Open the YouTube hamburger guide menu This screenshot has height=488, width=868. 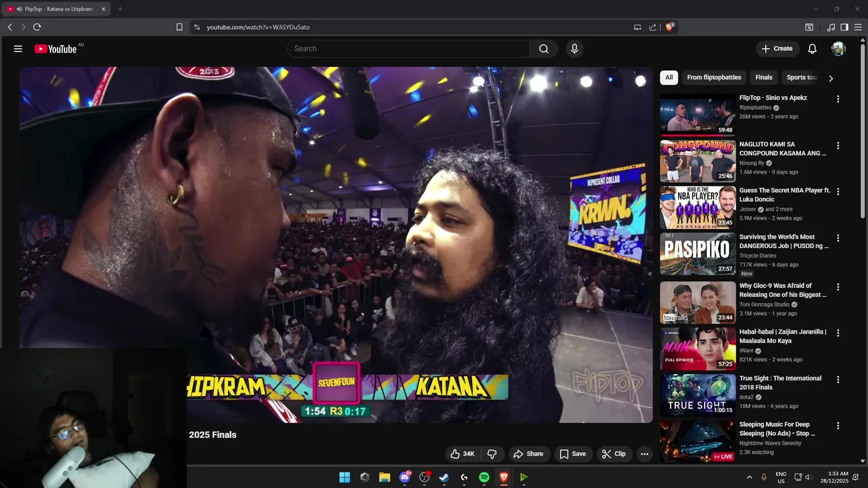point(18,49)
